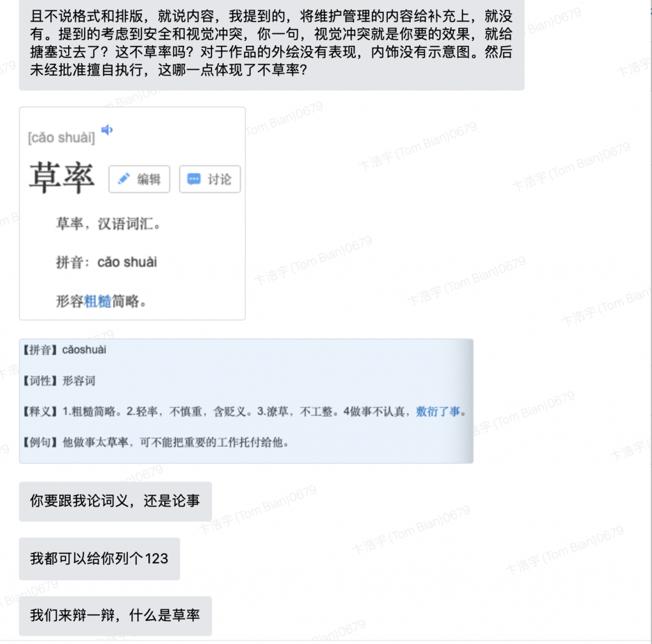652x644 pixels.
Task: Follow the blue 粗糙 link
Action: point(97,301)
